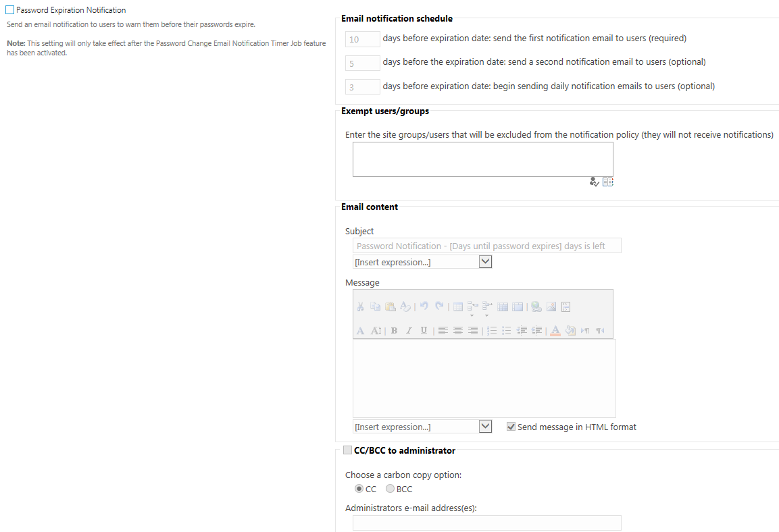779x532 pixels.
Task: Click the Administrators e-mail address field
Action: tap(486, 523)
